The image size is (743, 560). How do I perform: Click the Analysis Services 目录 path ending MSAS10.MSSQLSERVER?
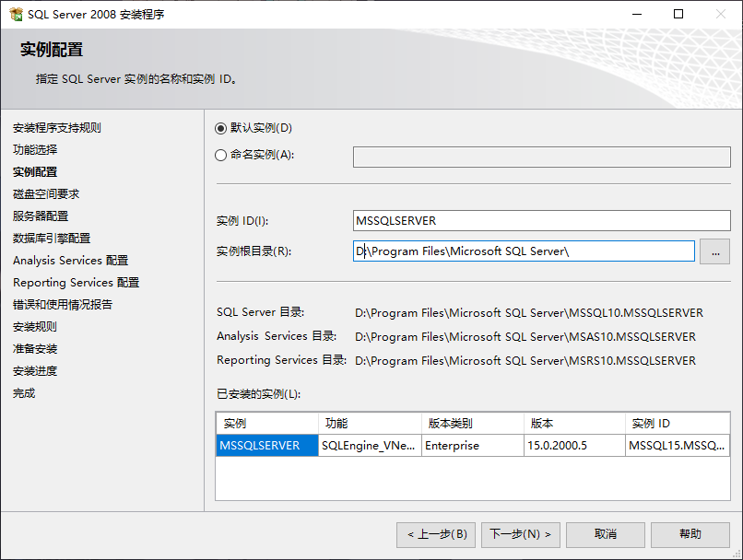pos(525,336)
